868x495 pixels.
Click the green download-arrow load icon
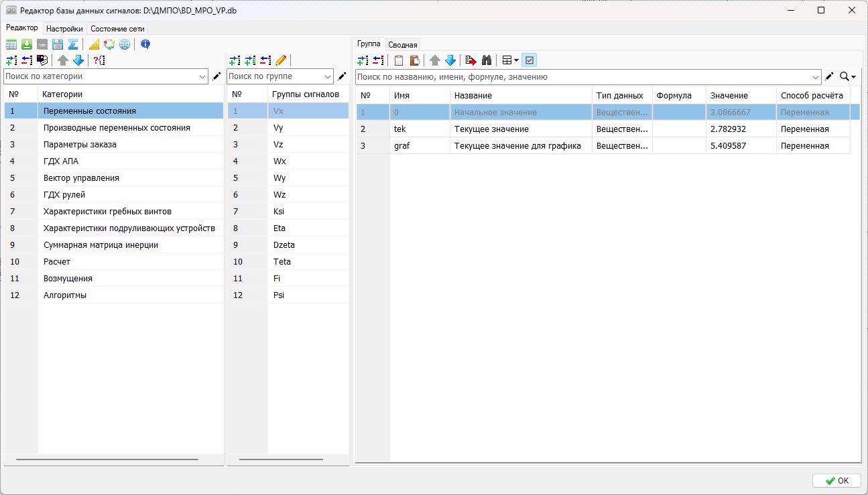coord(27,45)
